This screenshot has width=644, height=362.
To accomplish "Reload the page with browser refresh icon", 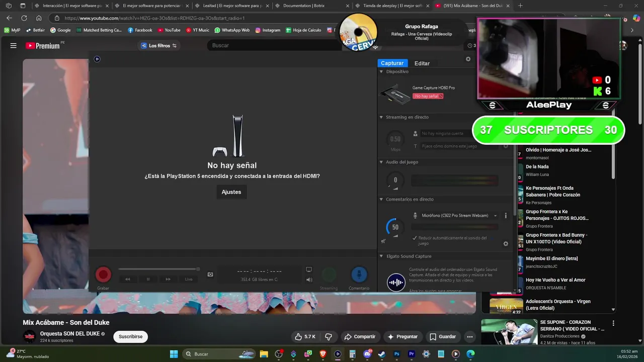I will [x=24, y=18].
